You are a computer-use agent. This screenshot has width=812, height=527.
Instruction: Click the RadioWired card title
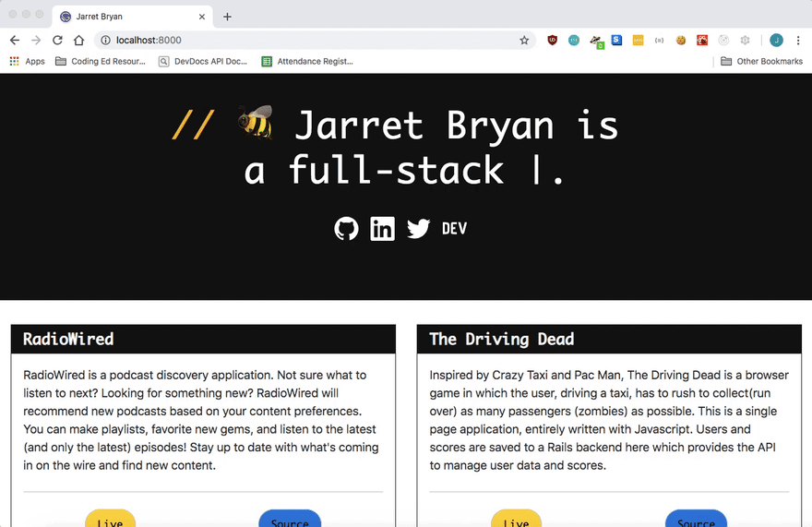(68, 339)
